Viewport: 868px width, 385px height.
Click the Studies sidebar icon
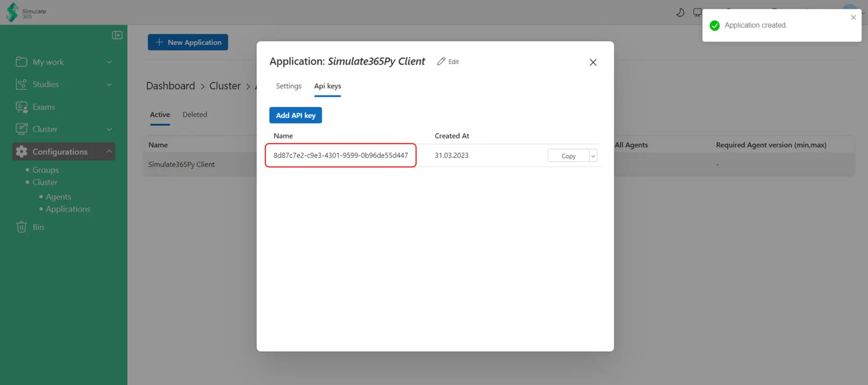click(x=21, y=84)
